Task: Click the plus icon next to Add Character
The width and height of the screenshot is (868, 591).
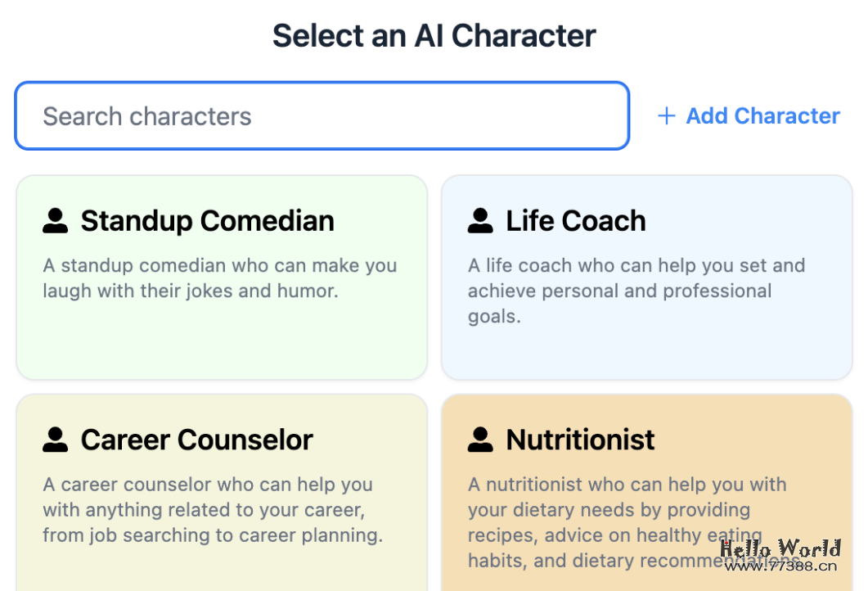Action: point(666,116)
